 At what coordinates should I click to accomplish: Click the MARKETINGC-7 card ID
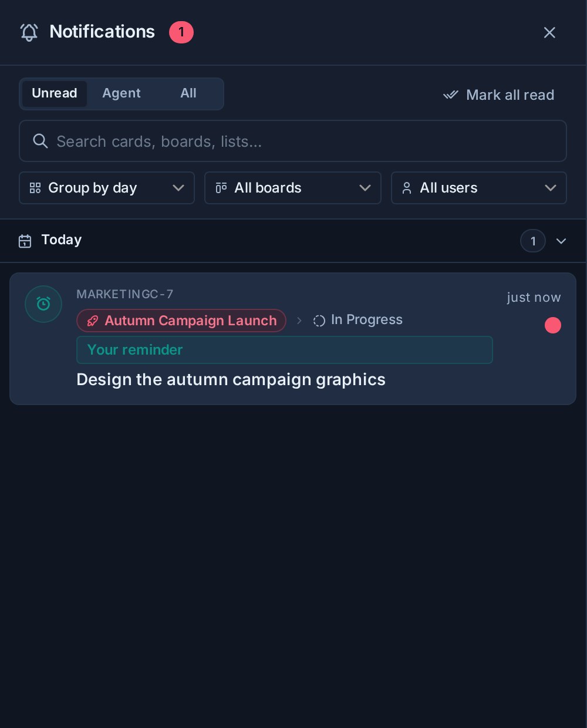click(125, 294)
